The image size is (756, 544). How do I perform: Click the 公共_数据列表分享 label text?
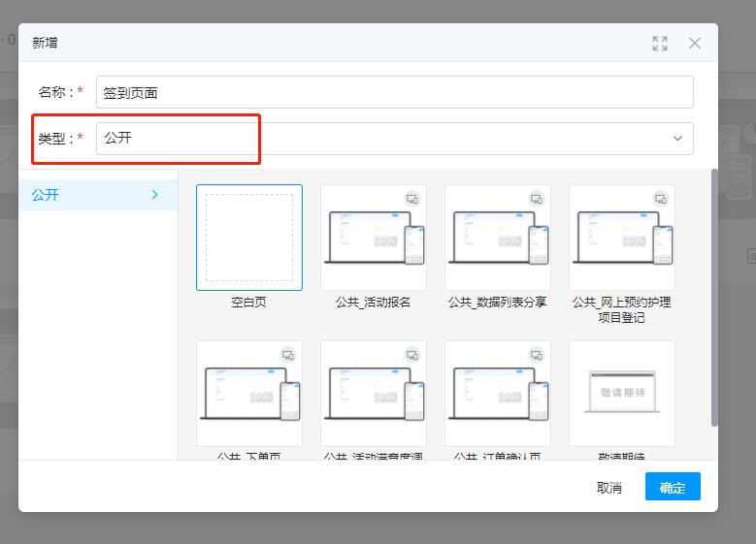498,303
